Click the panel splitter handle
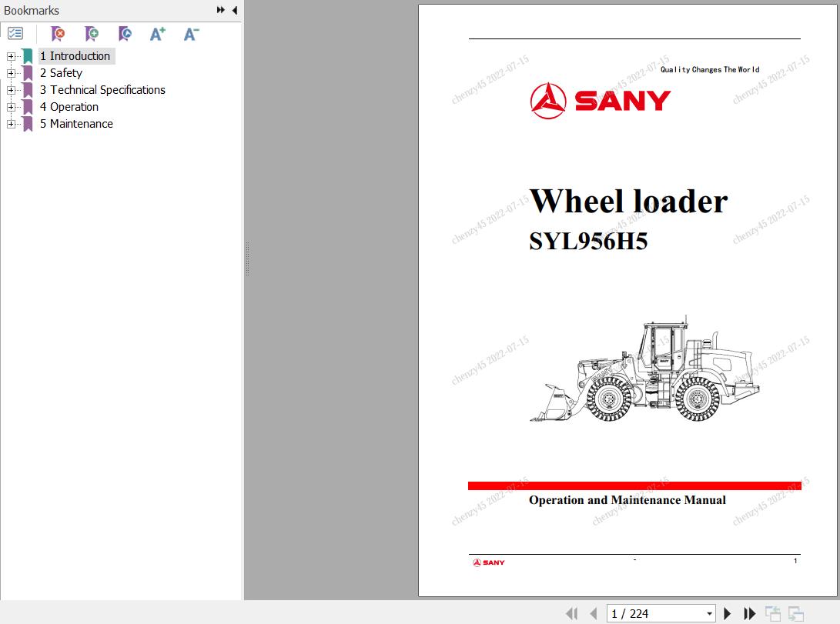This screenshot has width=840, height=624. (247, 259)
